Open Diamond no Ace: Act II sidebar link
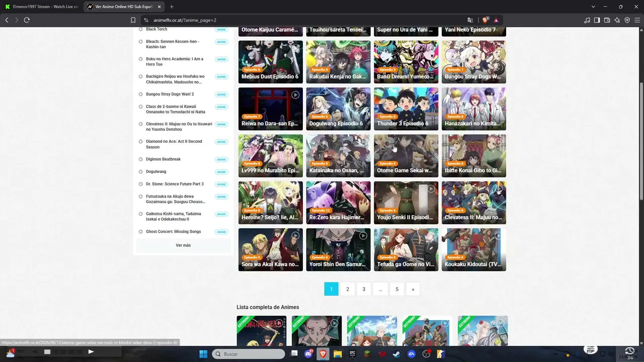 pos(174,144)
